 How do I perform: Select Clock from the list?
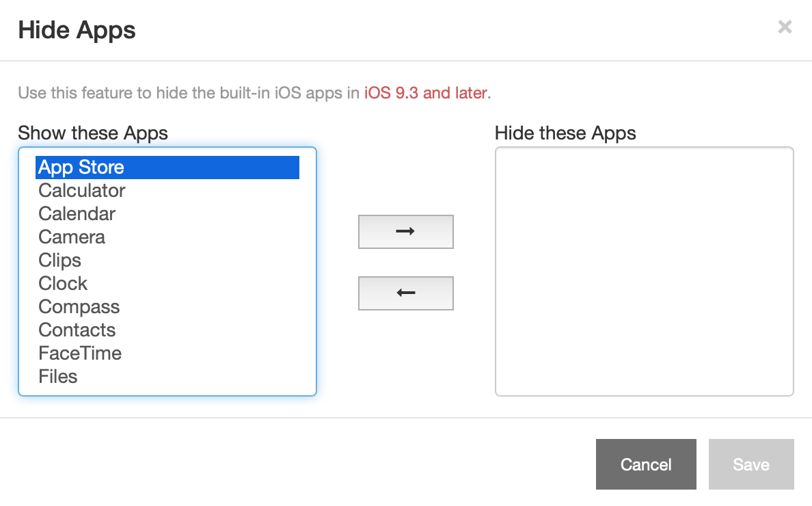[167, 284]
